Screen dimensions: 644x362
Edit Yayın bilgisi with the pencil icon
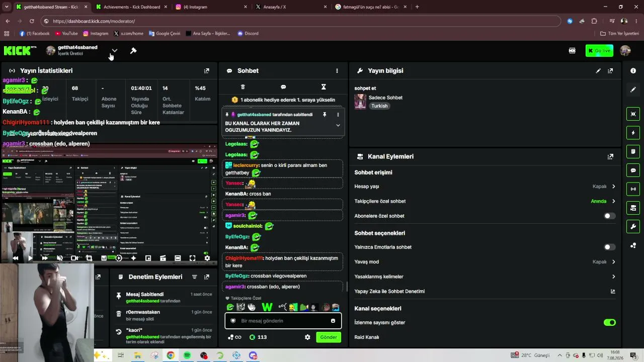pyautogui.click(x=598, y=71)
